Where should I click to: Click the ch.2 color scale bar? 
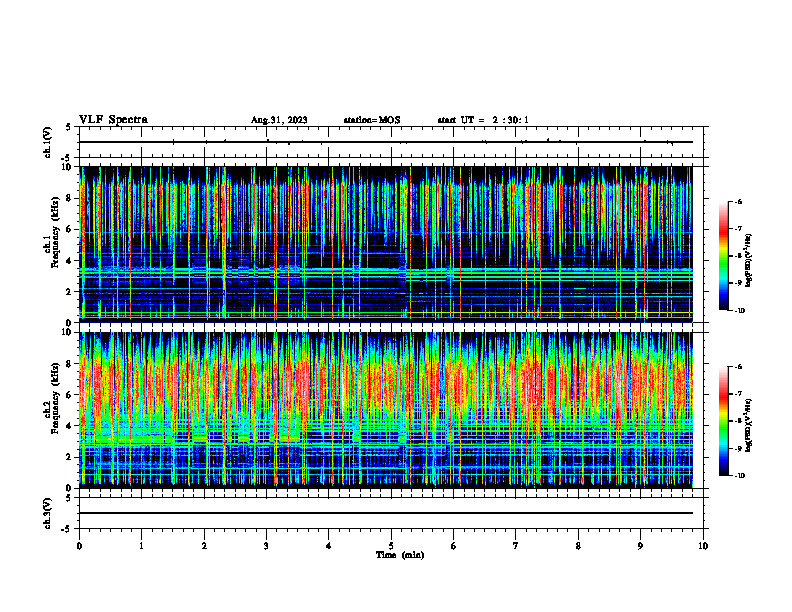click(724, 421)
